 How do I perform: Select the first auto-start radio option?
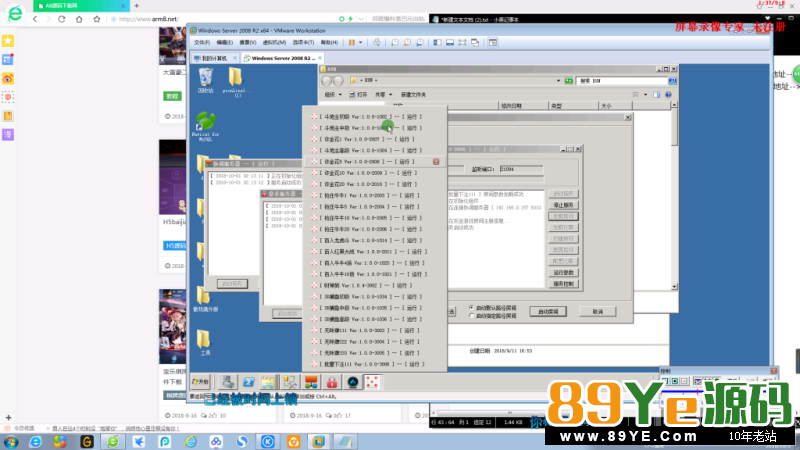(x=471, y=308)
